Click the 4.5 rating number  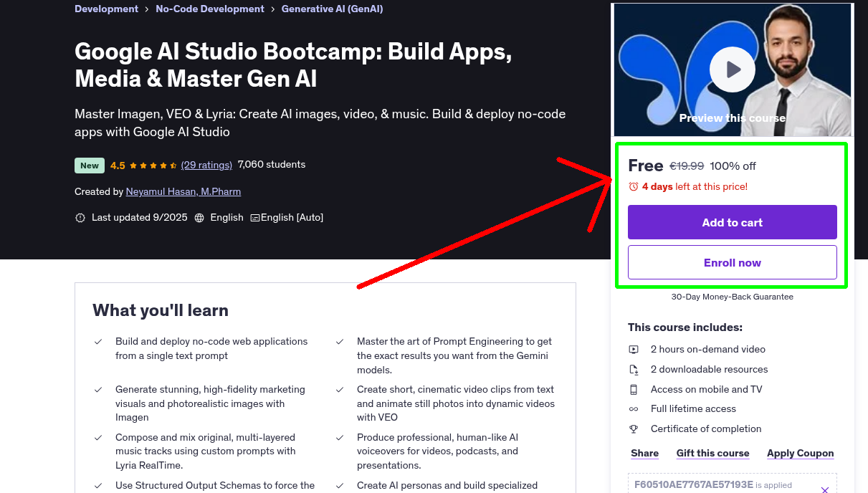pyautogui.click(x=118, y=166)
